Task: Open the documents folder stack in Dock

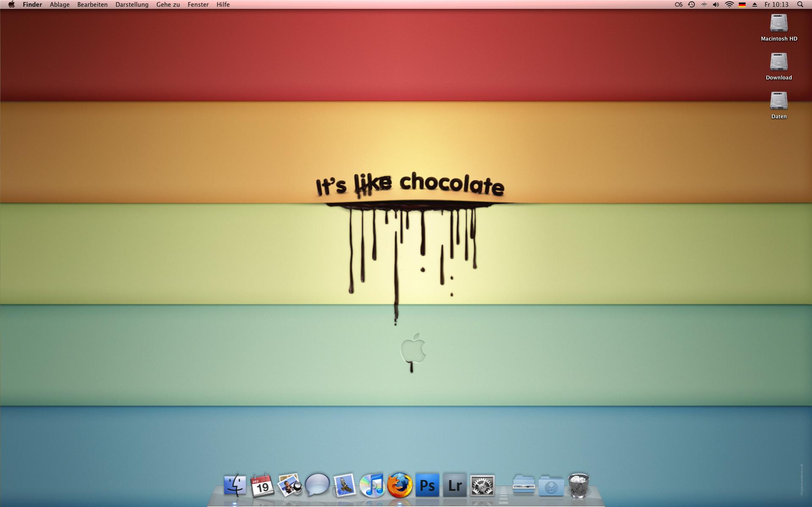Action: (523, 485)
